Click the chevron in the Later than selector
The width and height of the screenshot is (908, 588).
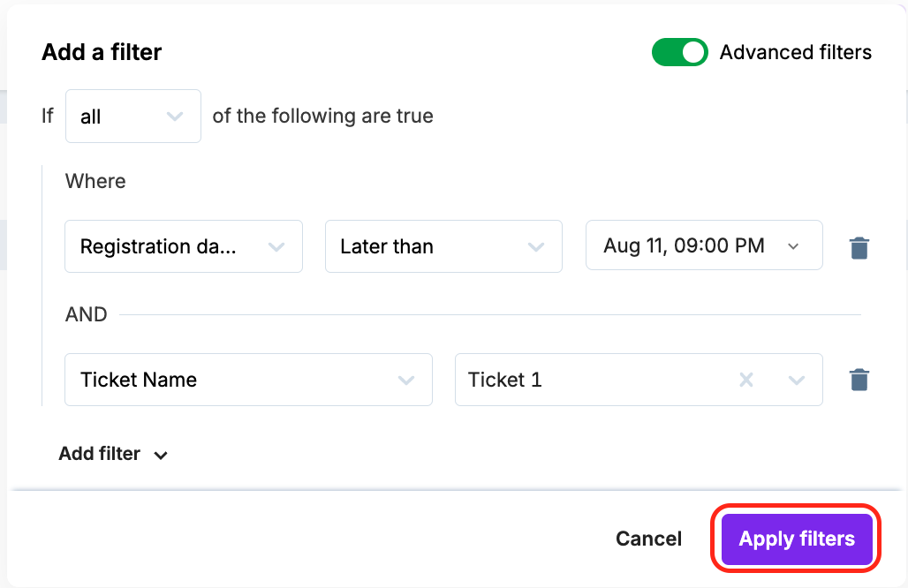[x=535, y=247]
